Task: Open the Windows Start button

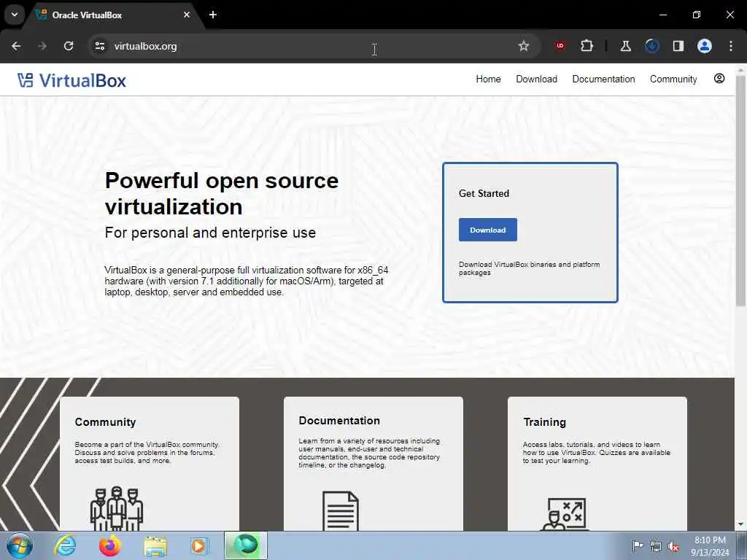Action: 20,545
